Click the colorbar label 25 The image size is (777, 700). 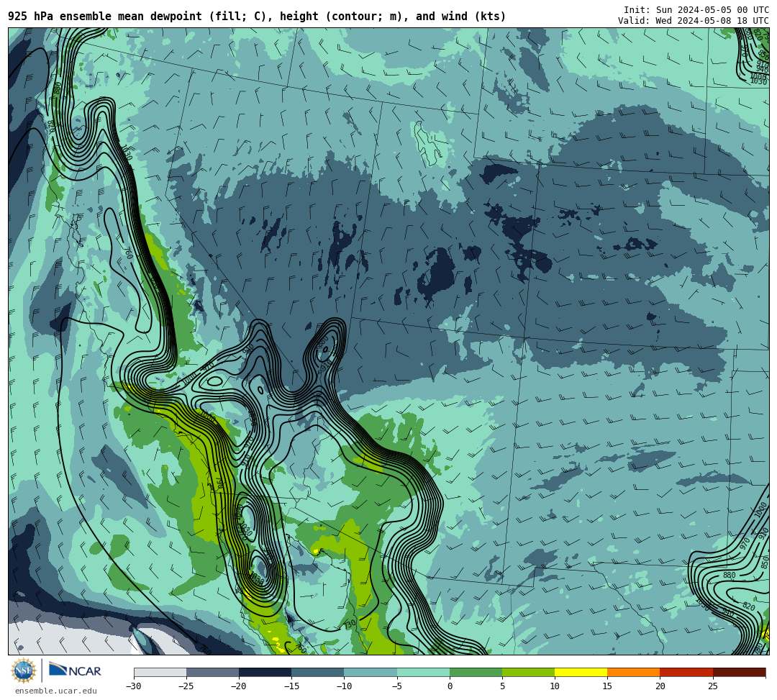(712, 686)
